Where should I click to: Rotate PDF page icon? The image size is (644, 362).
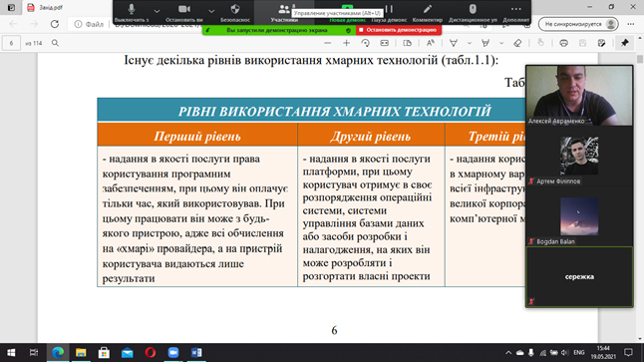pyautogui.click(x=365, y=43)
